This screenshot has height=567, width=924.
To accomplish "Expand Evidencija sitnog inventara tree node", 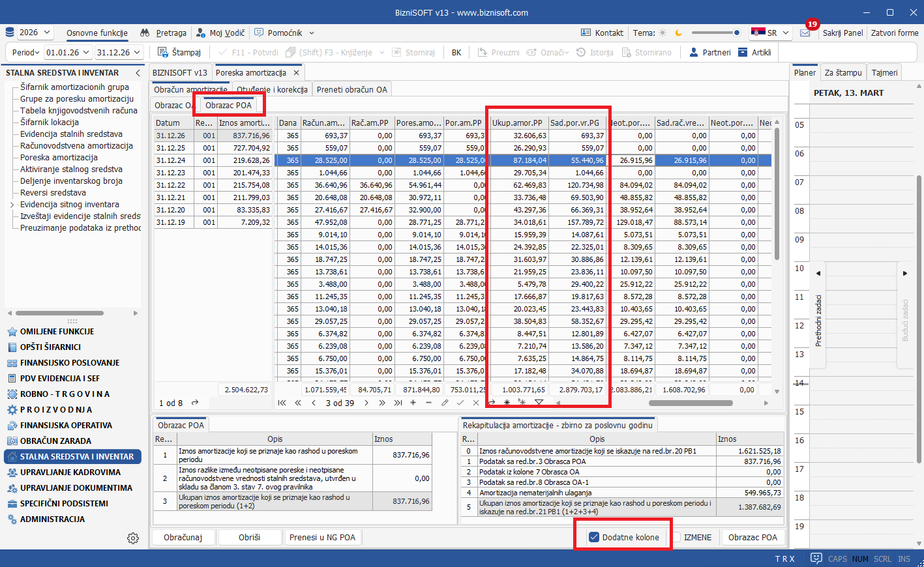I will [x=12, y=205].
